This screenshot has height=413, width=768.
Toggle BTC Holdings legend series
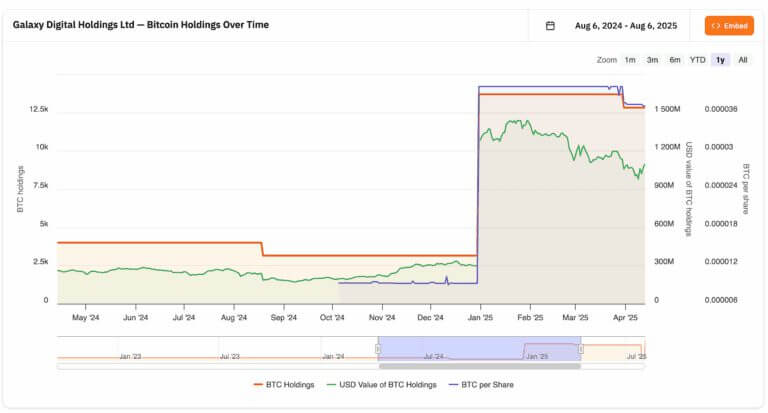[284, 385]
